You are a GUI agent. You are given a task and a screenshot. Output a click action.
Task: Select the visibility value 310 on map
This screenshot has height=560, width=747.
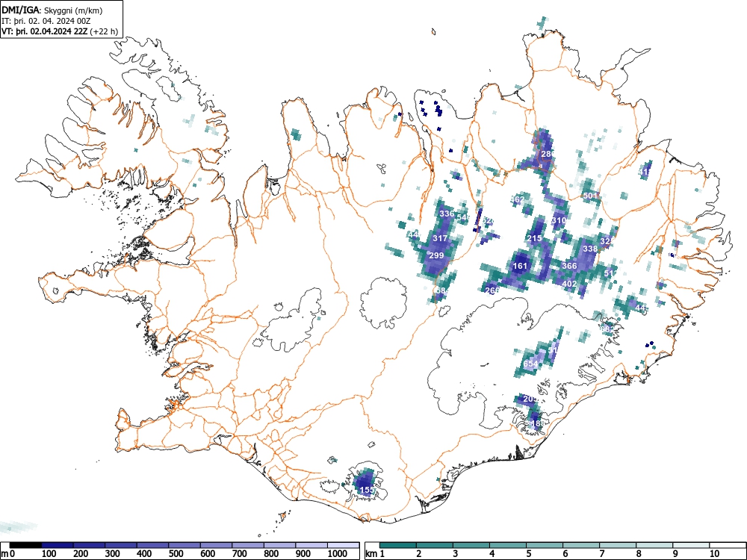tap(559, 220)
